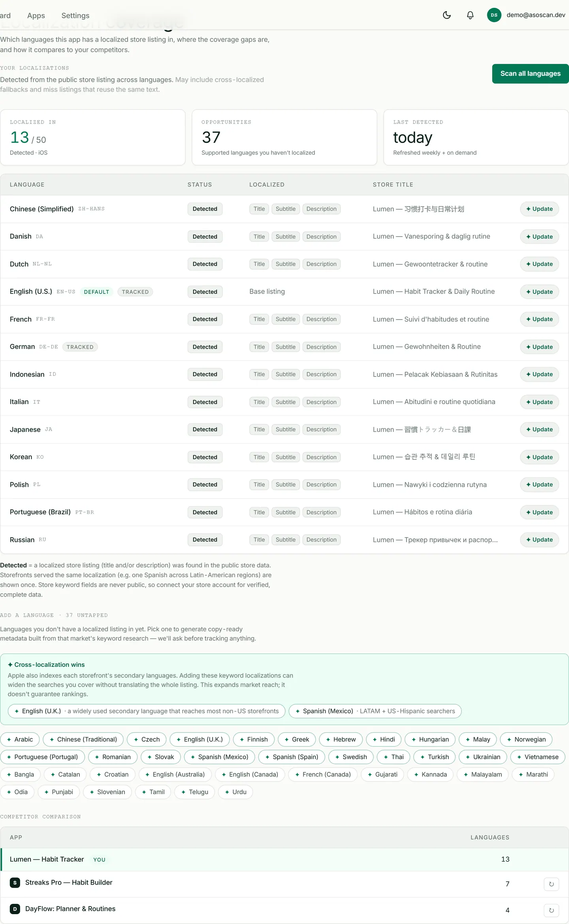
Task: Add Turkish language chip
Action: [434, 757]
